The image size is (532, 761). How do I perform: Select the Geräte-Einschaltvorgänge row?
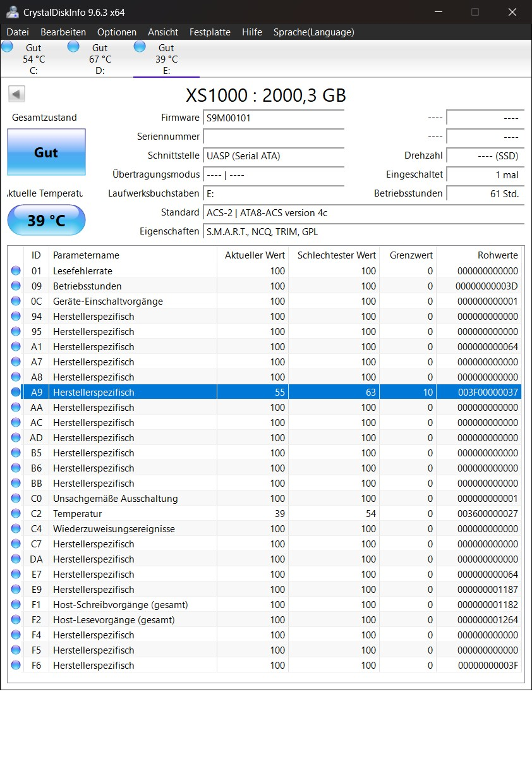[265, 301]
